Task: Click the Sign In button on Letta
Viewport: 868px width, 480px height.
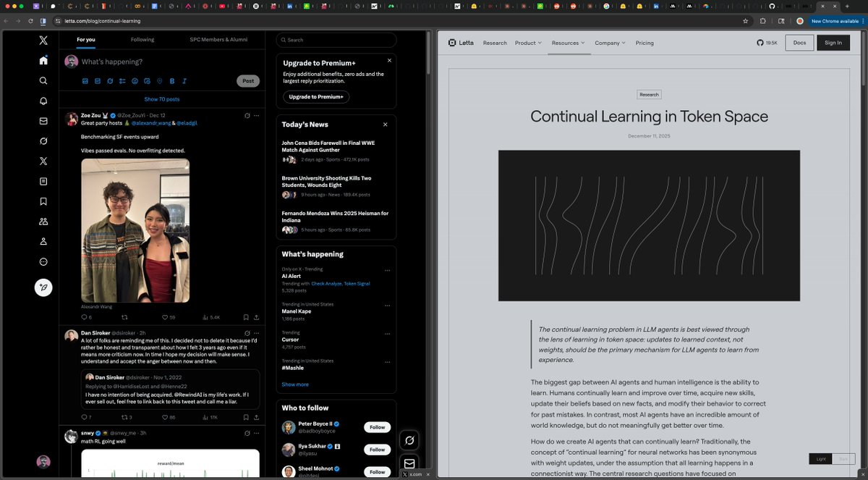Action: coord(833,43)
